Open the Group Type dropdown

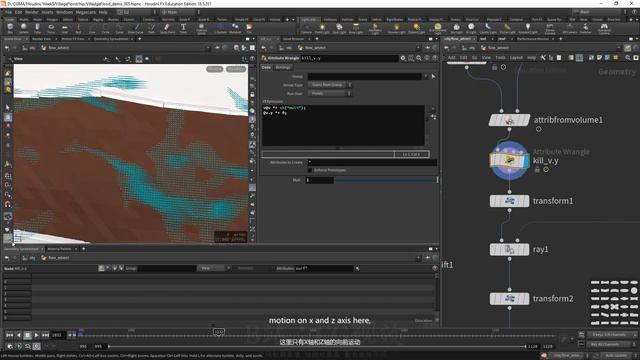[330, 85]
